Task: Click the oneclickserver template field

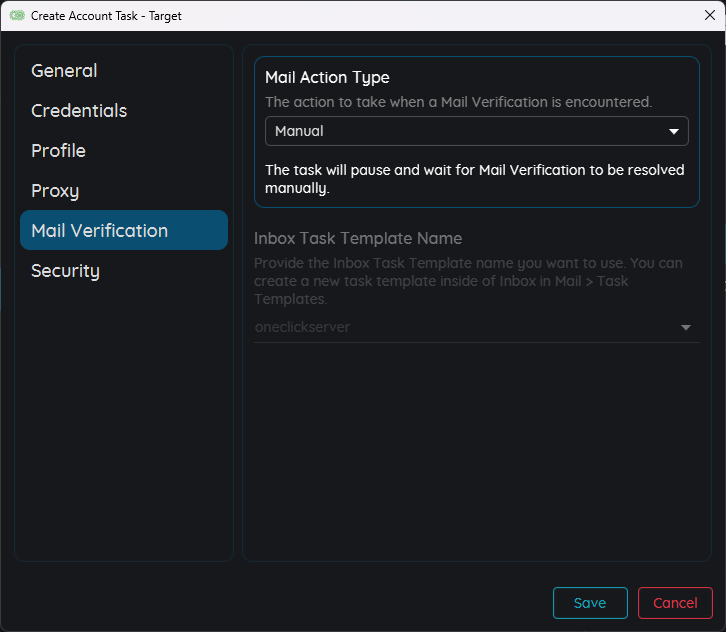Action: [460, 327]
